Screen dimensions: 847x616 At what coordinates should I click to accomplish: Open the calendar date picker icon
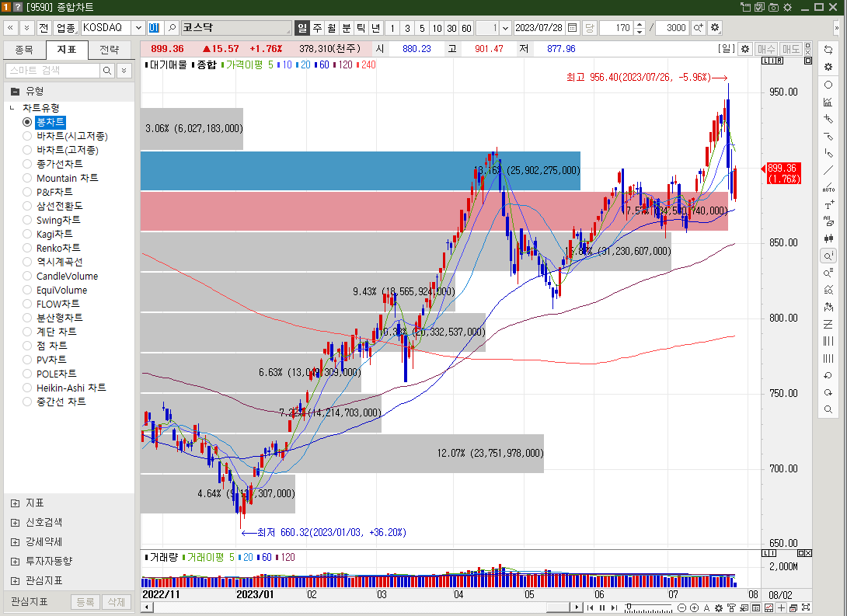tap(573, 27)
